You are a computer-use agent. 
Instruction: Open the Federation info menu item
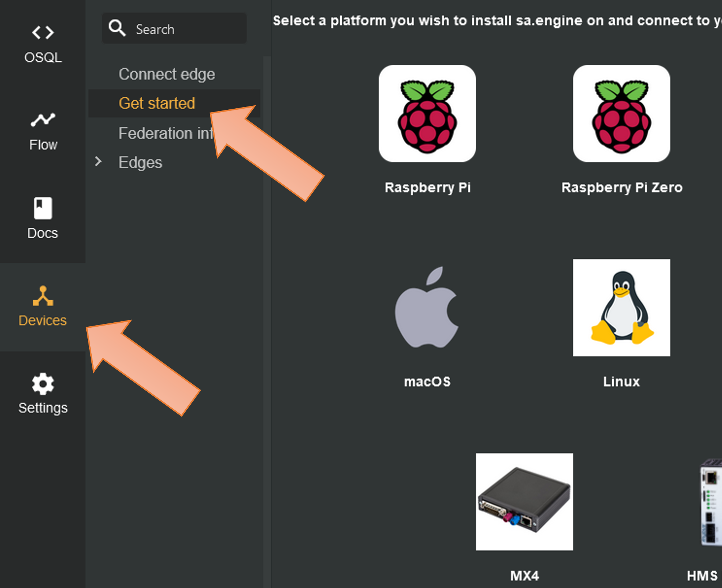click(166, 133)
